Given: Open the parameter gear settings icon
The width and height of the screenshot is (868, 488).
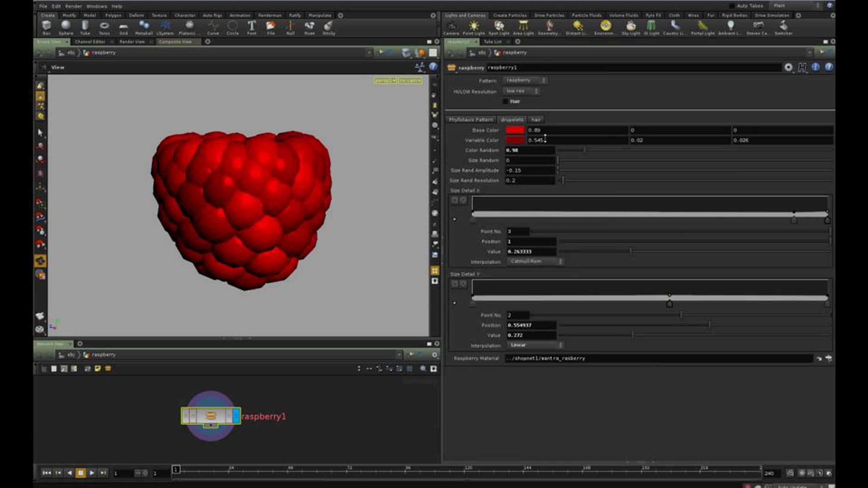Looking at the screenshot, I should pos(788,68).
